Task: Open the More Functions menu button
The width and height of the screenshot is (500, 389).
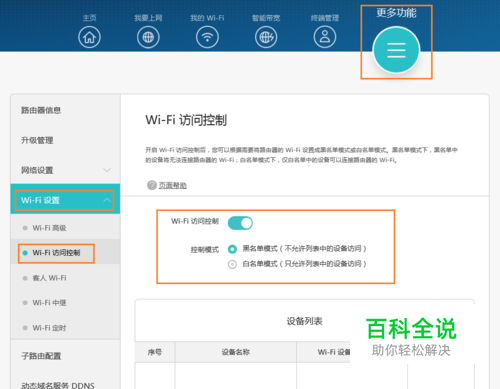Action: click(x=396, y=50)
